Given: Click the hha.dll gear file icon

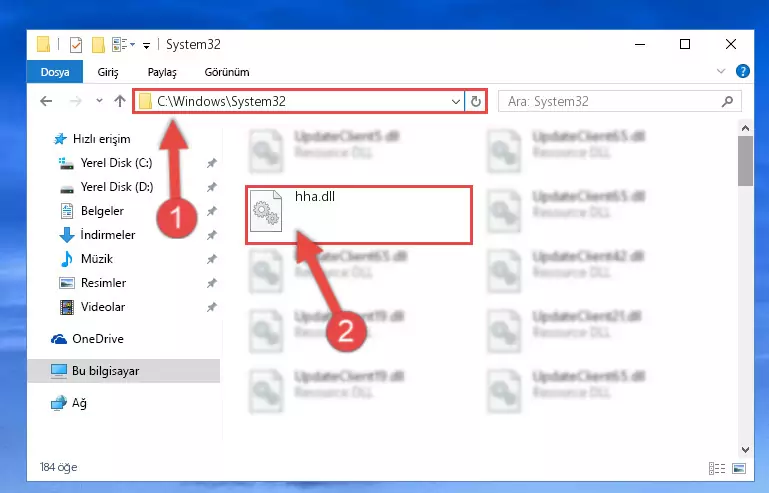Looking at the screenshot, I should 266,211.
